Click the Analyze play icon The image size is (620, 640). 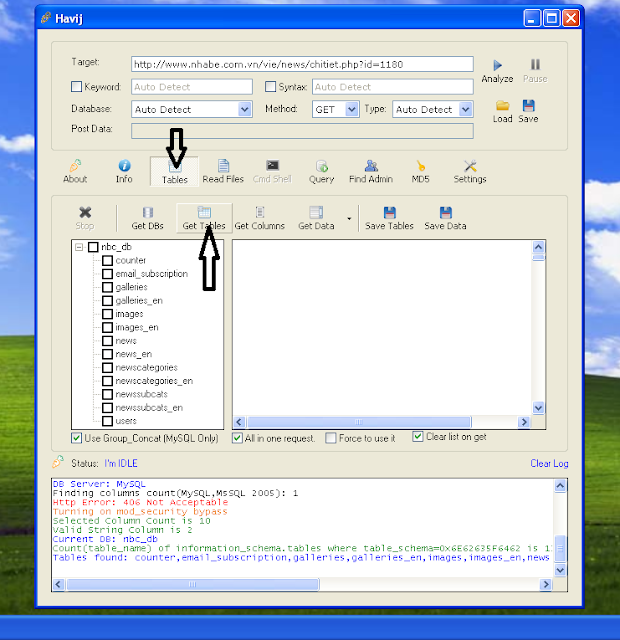497,65
